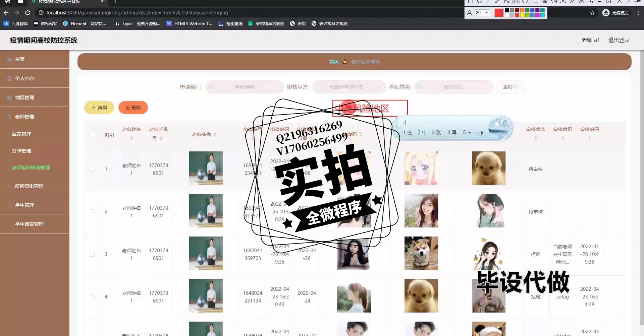Click the 首页 breadcrumb link
The height and width of the screenshot is (336, 644).
(x=334, y=62)
